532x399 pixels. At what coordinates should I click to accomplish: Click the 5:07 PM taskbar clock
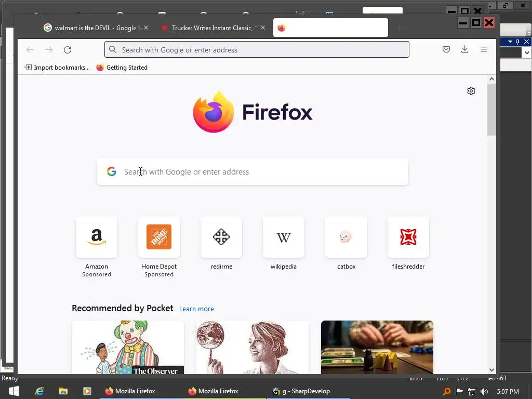(508, 392)
